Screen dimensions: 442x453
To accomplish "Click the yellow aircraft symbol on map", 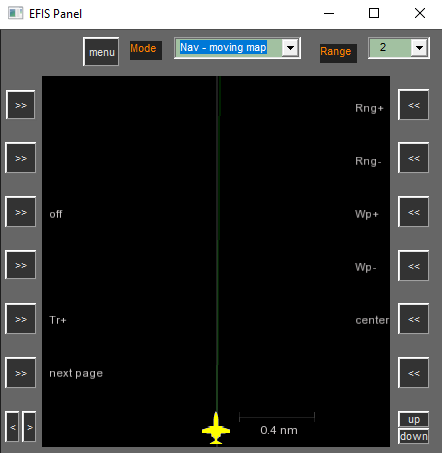I will [x=216, y=428].
